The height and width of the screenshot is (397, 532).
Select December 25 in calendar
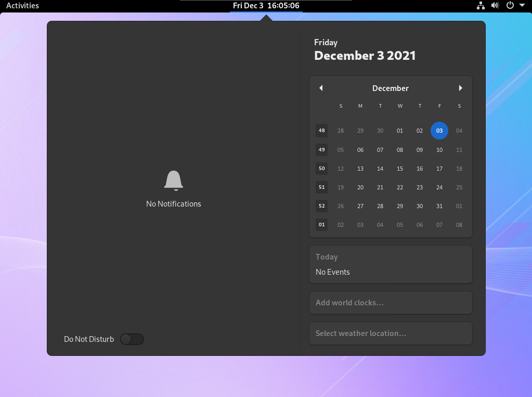pos(459,187)
